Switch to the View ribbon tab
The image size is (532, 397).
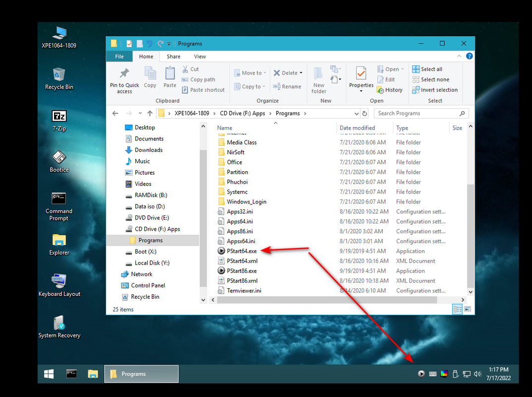(200, 57)
